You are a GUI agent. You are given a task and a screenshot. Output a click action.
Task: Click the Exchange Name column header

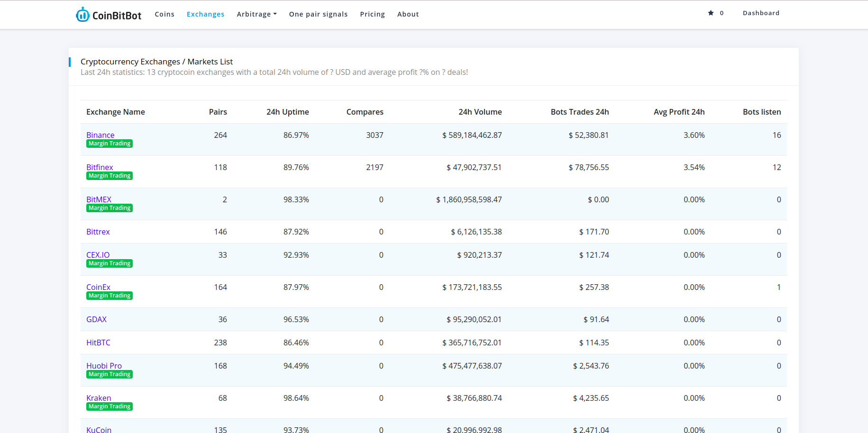click(116, 112)
